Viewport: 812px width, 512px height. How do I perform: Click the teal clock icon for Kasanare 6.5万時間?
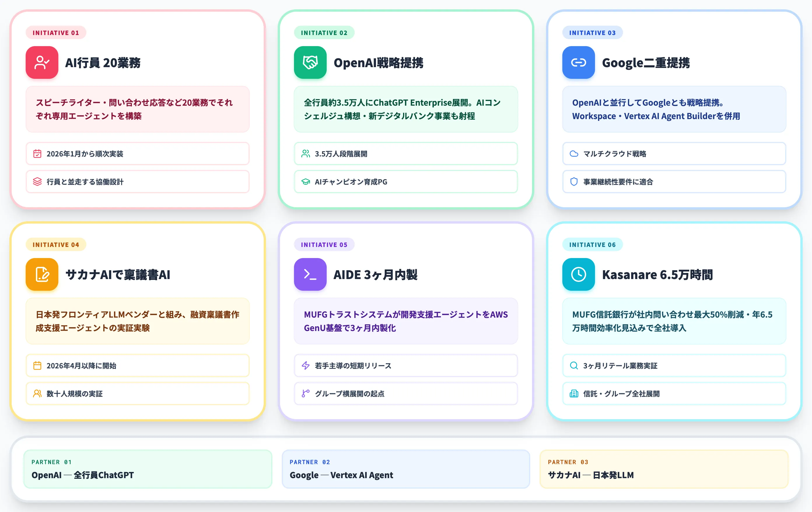coord(579,274)
